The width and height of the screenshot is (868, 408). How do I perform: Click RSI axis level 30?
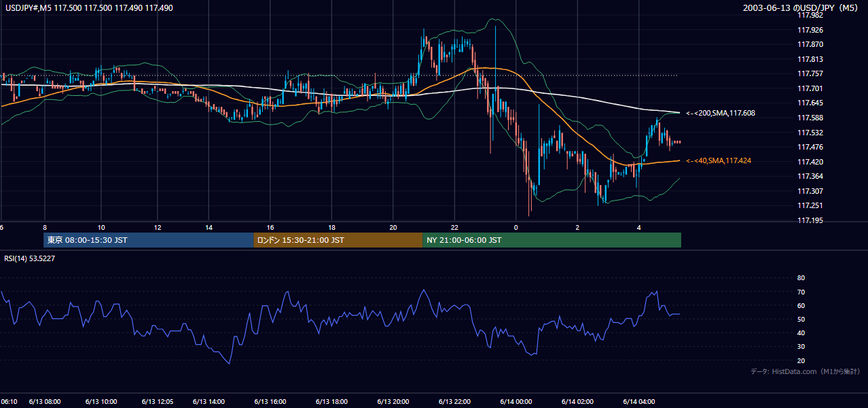801,346
